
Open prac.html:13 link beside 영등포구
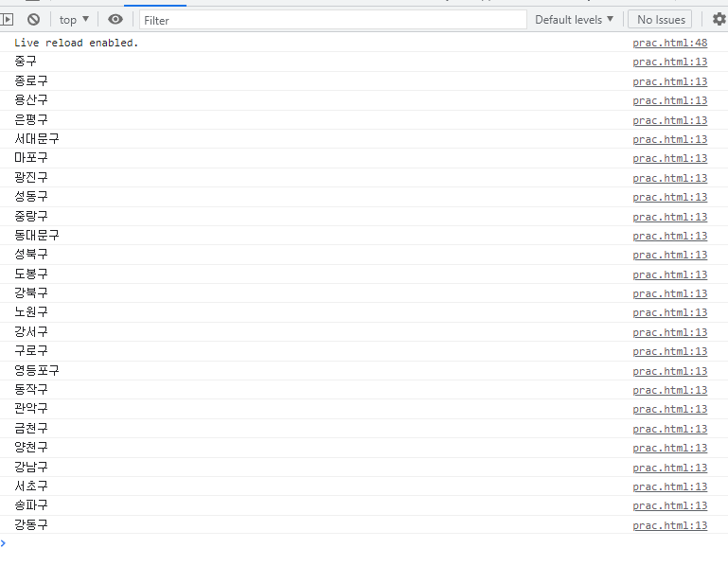670,371
